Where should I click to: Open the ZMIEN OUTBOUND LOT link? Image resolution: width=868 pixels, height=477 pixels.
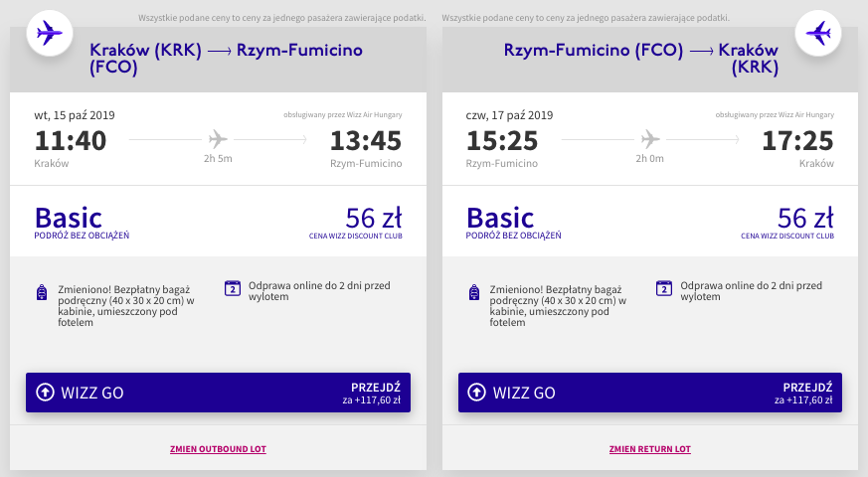(x=218, y=449)
